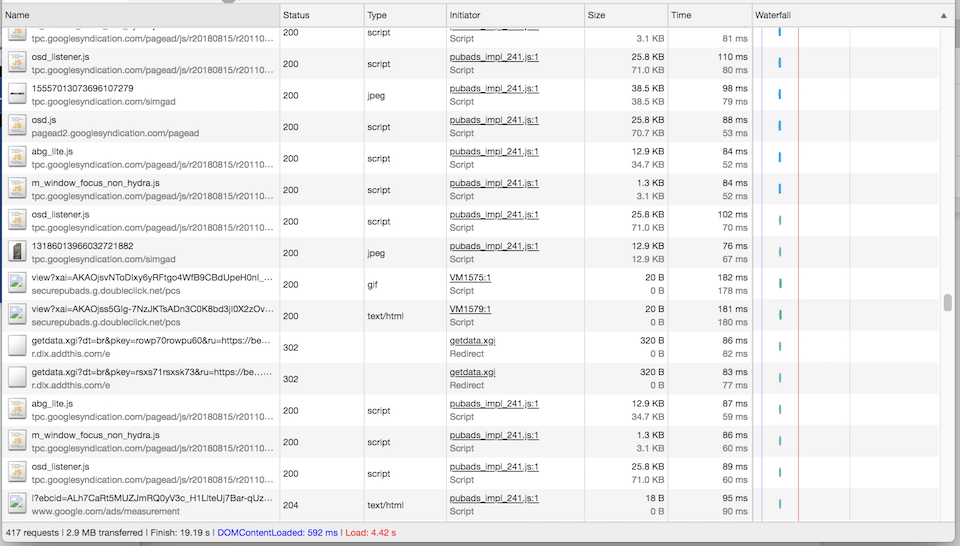The width and height of the screenshot is (960, 546).
Task: Click thumbnail icon of 13186013966032721882 jpeg
Action: pyautogui.click(x=17, y=252)
